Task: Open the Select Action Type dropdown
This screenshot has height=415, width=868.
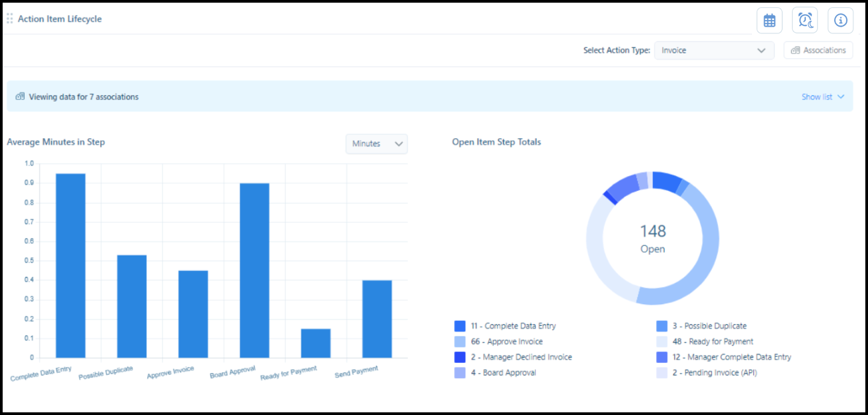Action: pyautogui.click(x=714, y=50)
